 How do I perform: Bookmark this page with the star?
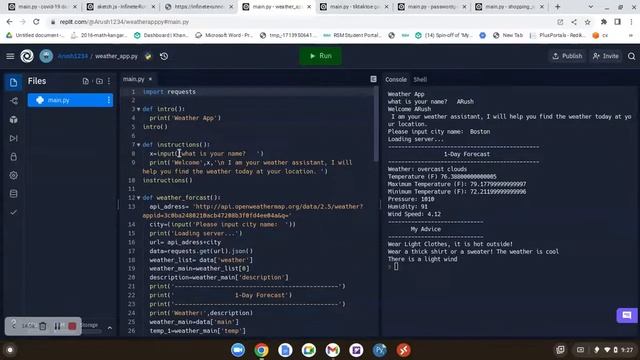pos(587,22)
